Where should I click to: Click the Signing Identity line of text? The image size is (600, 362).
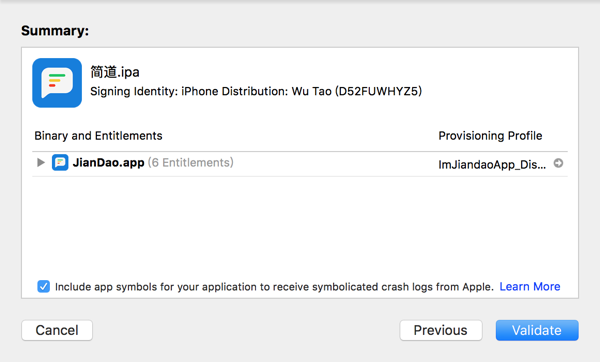256,91
